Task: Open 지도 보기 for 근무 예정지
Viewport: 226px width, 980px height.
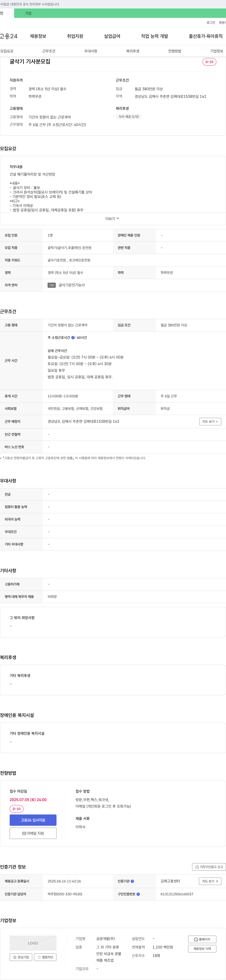Action: 210,421
